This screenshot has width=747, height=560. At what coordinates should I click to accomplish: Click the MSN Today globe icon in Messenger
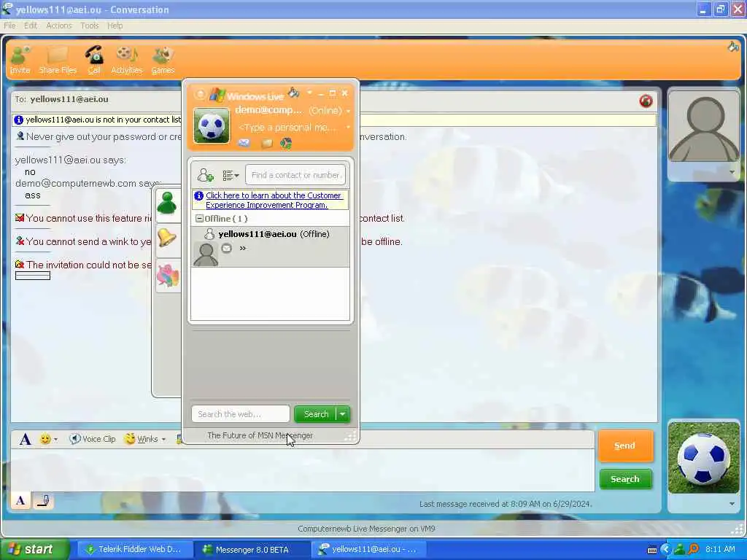click(286, 143)
